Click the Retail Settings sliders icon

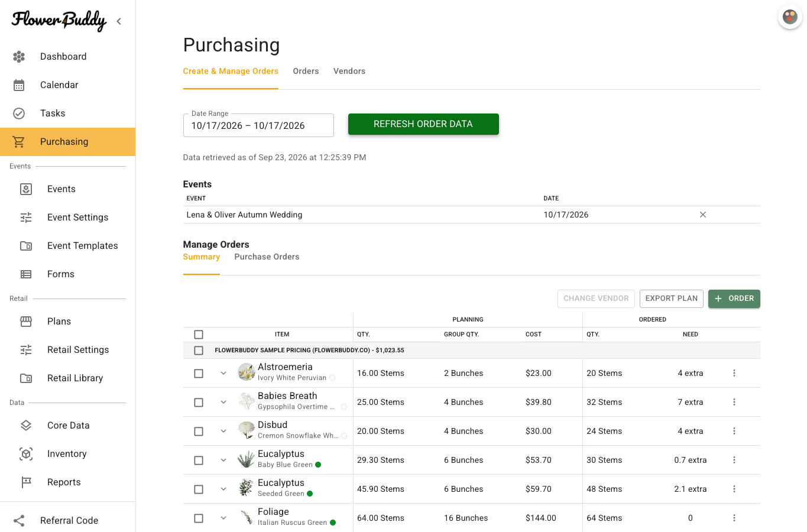[26, 350]
